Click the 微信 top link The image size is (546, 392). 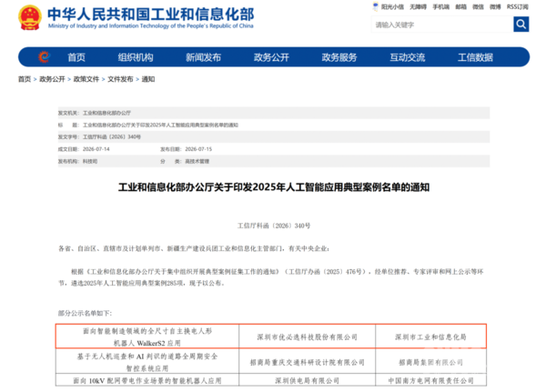click(478, 7)
